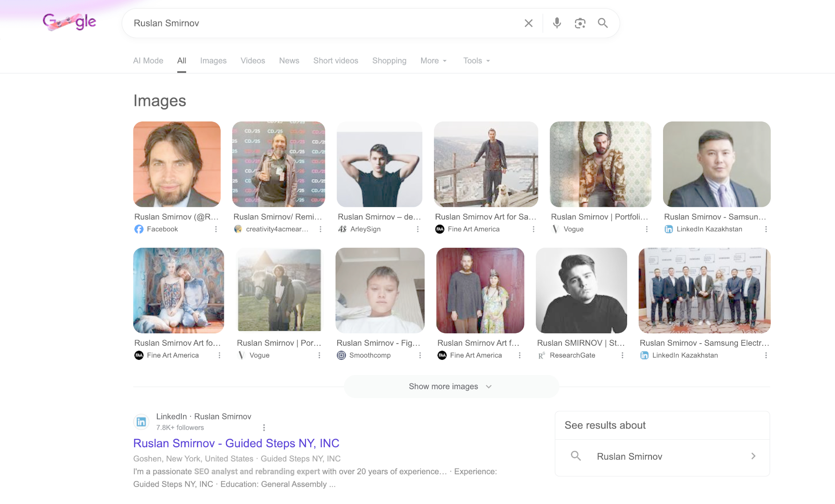This screenshot has height=504, width=835.
Task: Select the AI Mode option
Action: (x=148, y=61)
